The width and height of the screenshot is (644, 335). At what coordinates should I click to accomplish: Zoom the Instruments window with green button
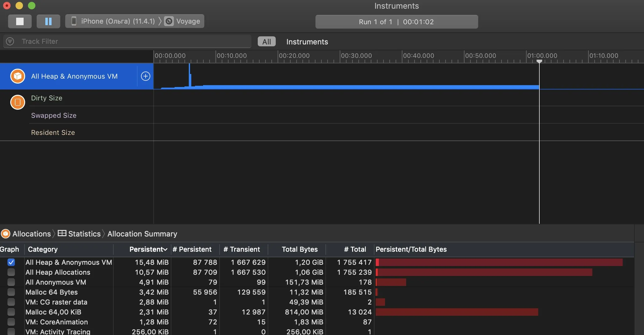pos(32,6)
